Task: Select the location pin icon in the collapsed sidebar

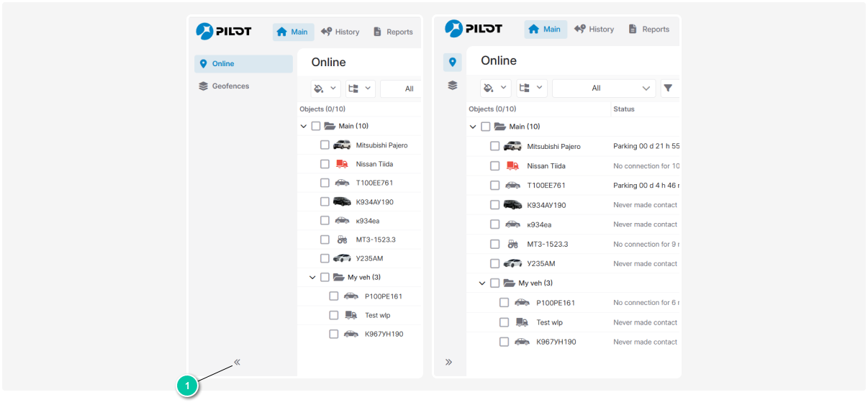Action: [x=452, y=63]
